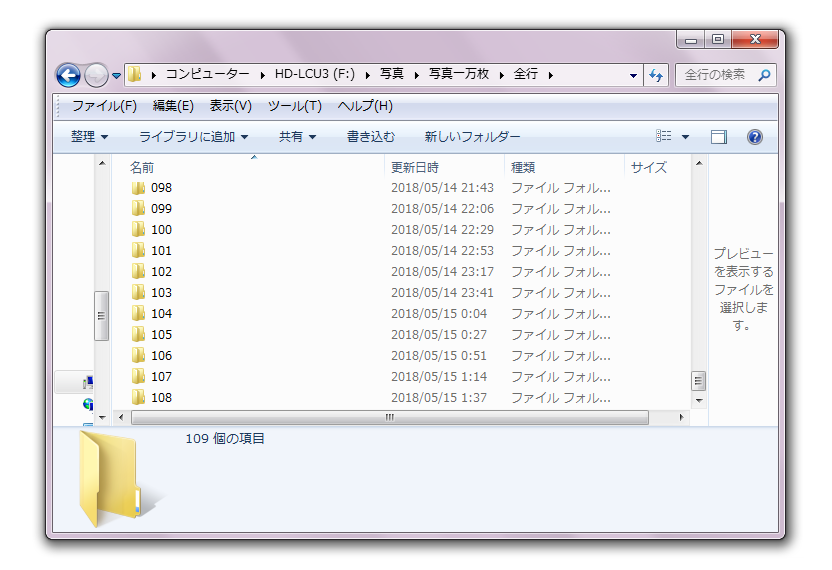Screen dimensions: 832x570
Task: Expand the 整理 dropdown
Action: (89, 137)
